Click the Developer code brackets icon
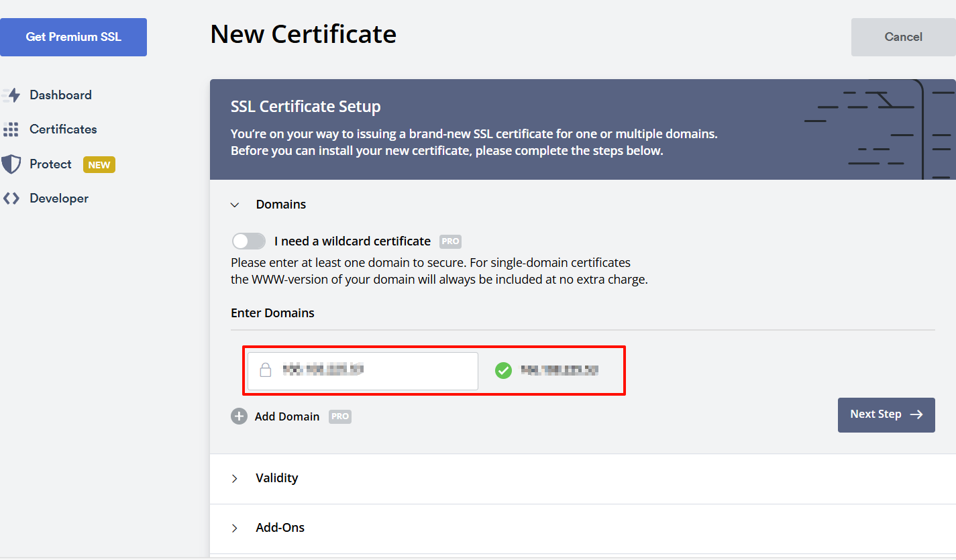The height and width of the screenshot is (560, 956). click(x=11, y=199)
